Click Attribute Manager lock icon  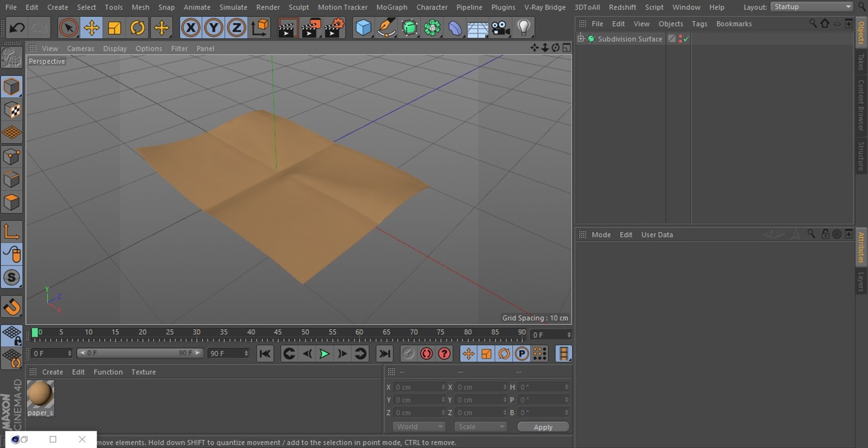(x=825, y=234)
